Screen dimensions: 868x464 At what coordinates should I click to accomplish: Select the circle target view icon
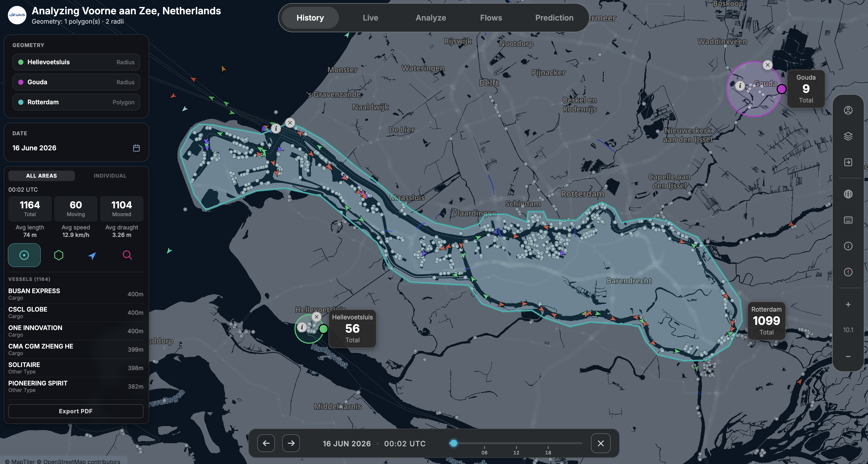pyautogui.click(x=24, y=255)
